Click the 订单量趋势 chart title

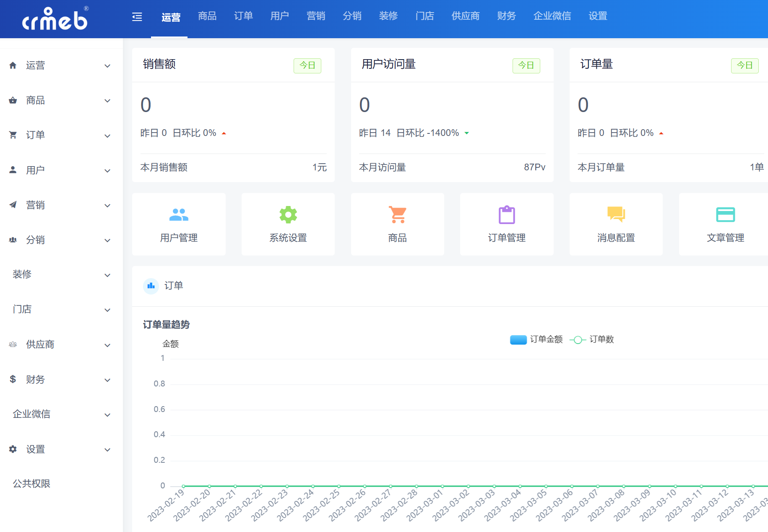tap(167, 325)
